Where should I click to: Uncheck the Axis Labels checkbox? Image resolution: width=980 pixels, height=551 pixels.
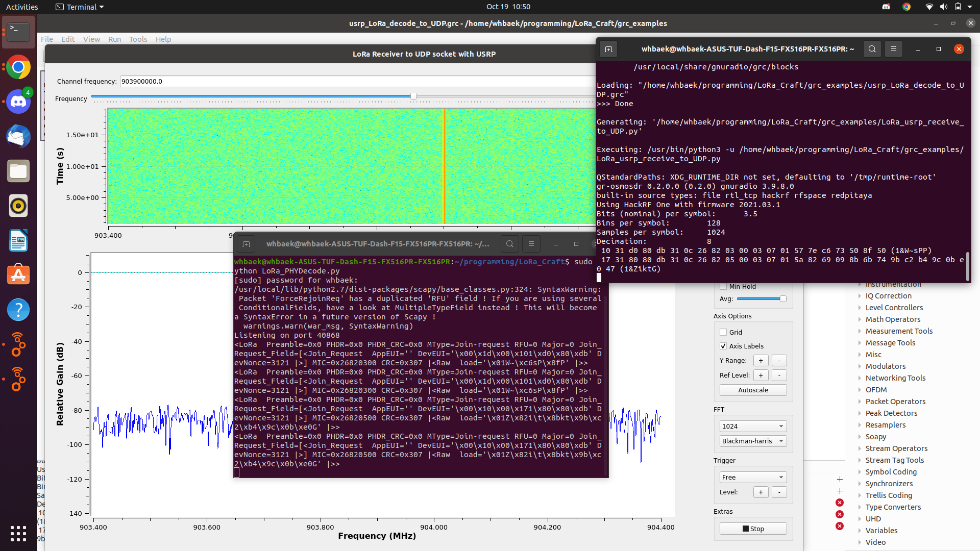[x=723, y=346]
